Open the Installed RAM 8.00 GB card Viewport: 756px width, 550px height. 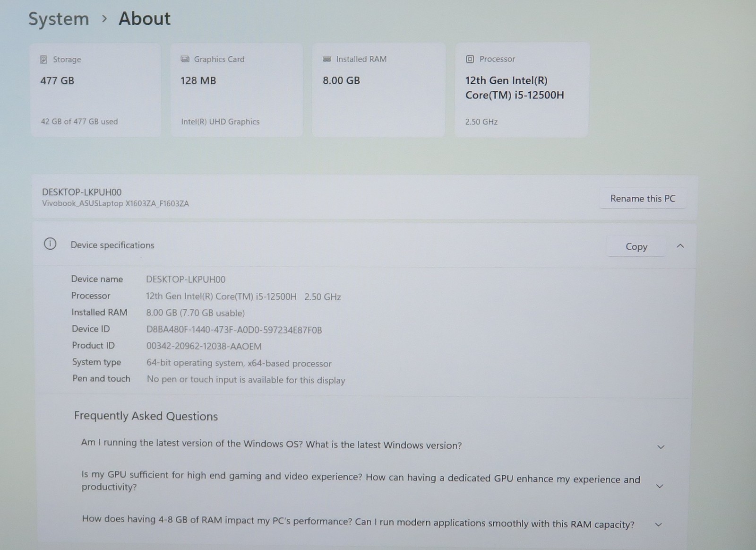[x=378, y=90]
